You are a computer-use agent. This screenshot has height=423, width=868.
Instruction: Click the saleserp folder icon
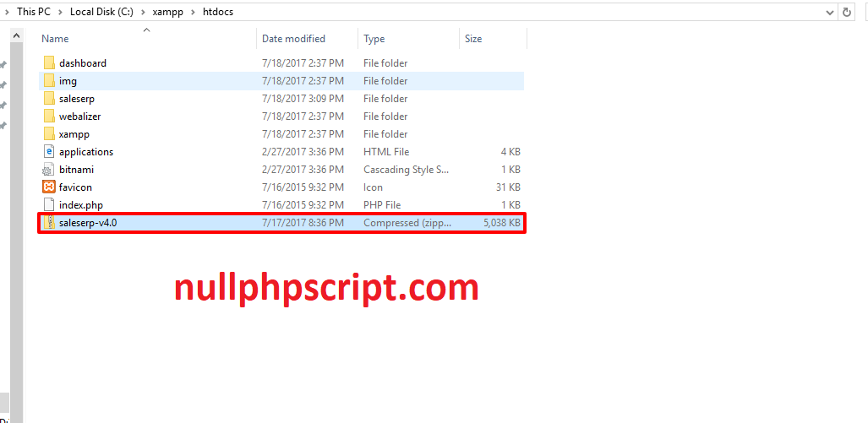48,99
